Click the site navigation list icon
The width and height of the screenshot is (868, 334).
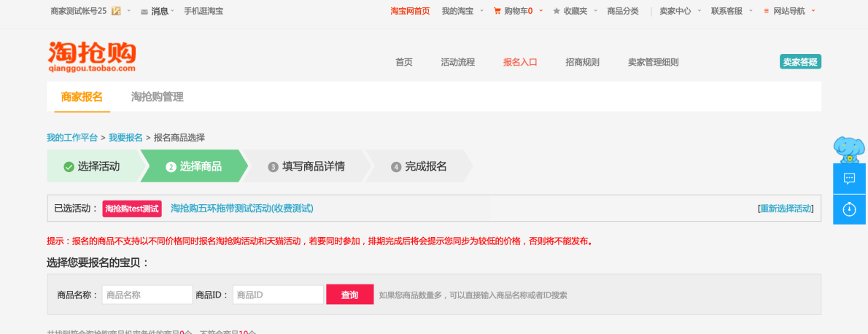pyautogui.click(x=766, y=10)
